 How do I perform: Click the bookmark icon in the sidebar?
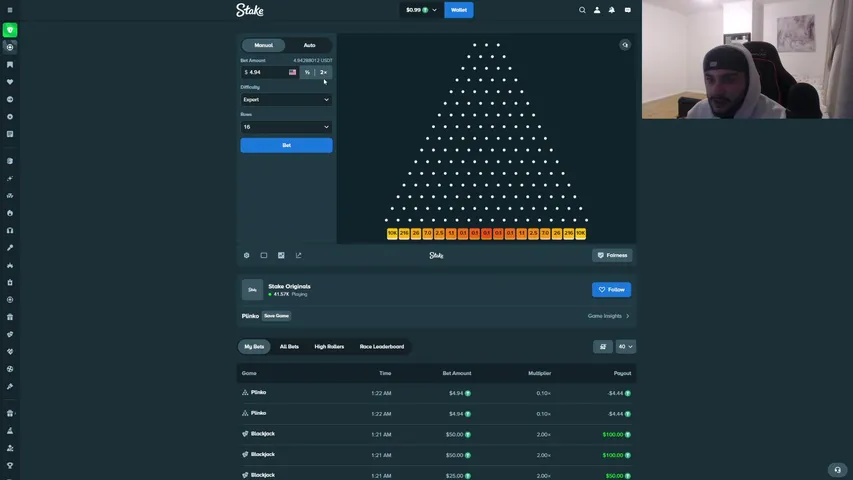[10, 65]
